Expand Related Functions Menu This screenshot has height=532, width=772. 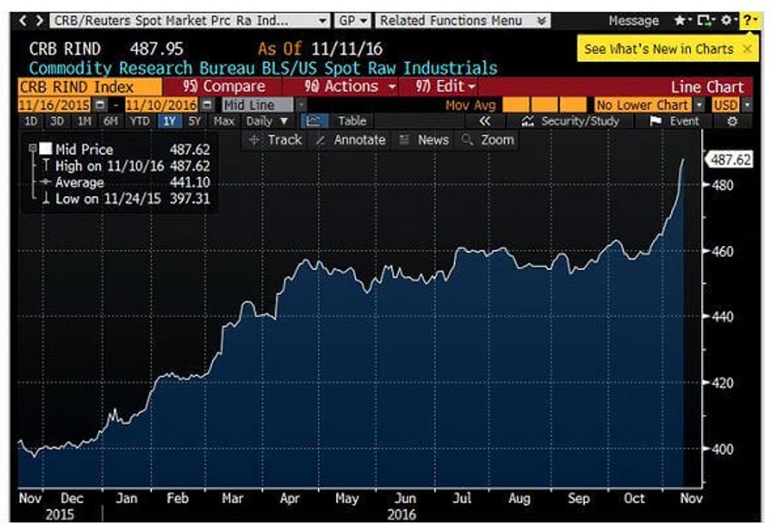[x=463, y=21]
